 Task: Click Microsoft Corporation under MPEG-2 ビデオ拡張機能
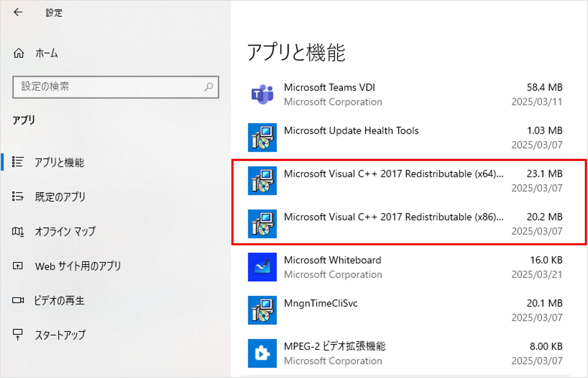(x=333, y=361)
